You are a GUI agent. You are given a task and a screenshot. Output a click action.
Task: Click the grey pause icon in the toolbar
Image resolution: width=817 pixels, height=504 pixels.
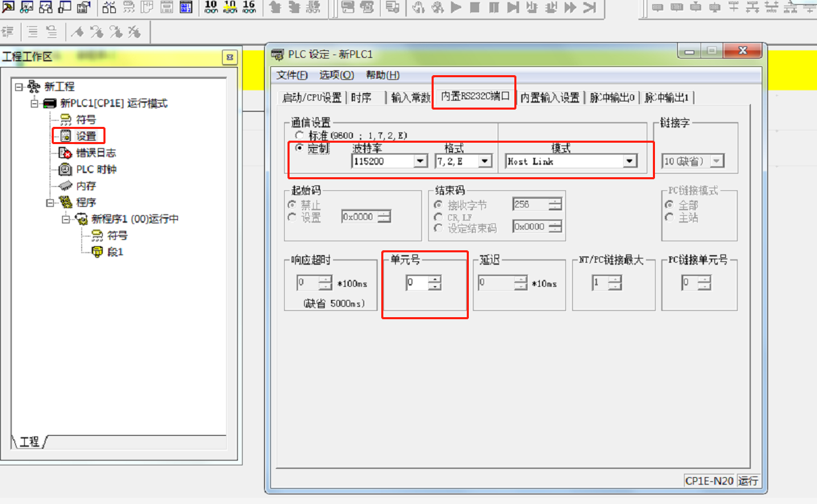tap(494, 7)
